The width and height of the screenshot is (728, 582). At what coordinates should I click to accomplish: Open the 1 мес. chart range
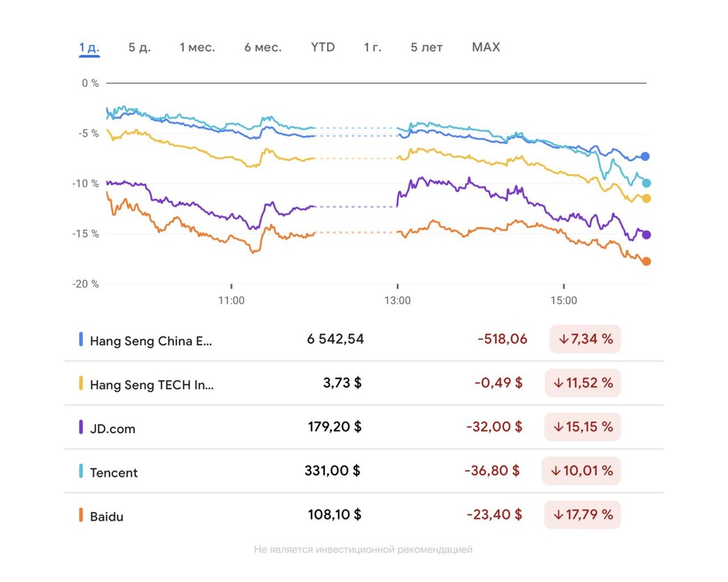coord(197,47)
